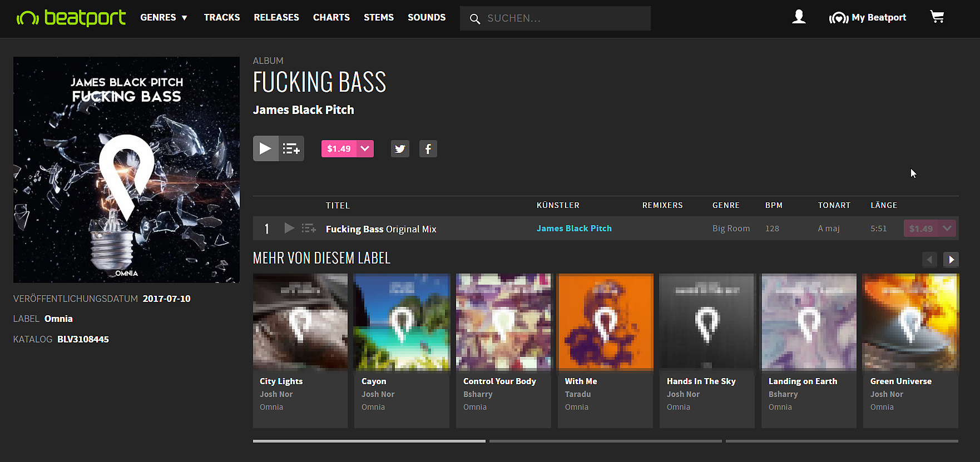Click the BPM column header
Screen dimensions: 980x462
[x=774, y=206]
